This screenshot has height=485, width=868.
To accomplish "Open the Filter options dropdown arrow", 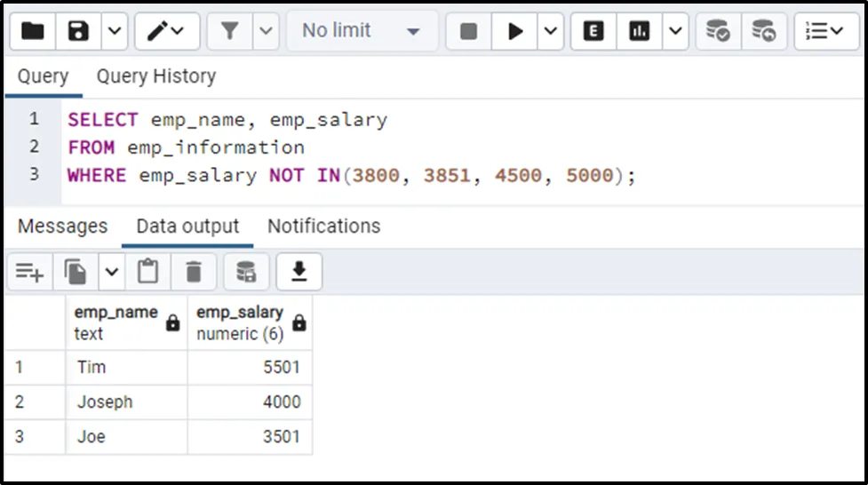I will point(267,31).
